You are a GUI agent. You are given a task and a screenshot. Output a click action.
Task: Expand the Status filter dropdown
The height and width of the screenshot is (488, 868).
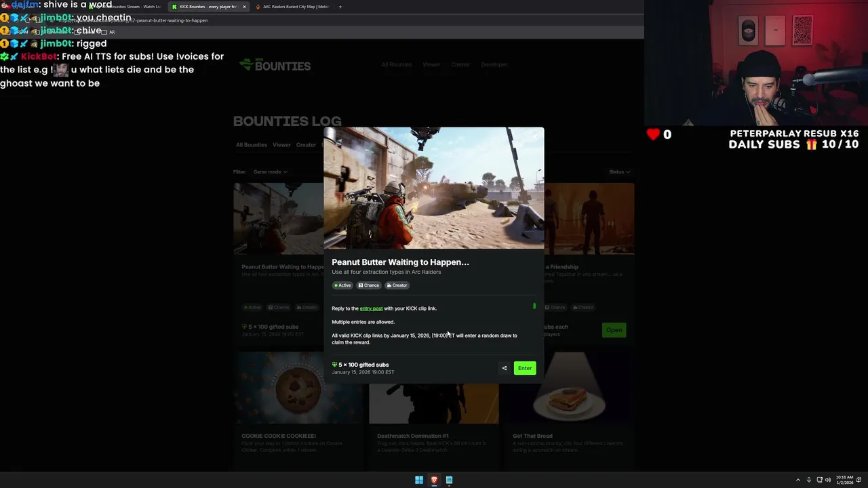[619, 171]
